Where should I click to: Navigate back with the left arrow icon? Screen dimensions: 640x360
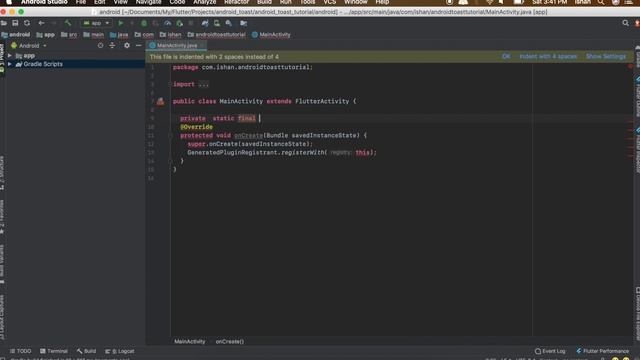[41, 23]
